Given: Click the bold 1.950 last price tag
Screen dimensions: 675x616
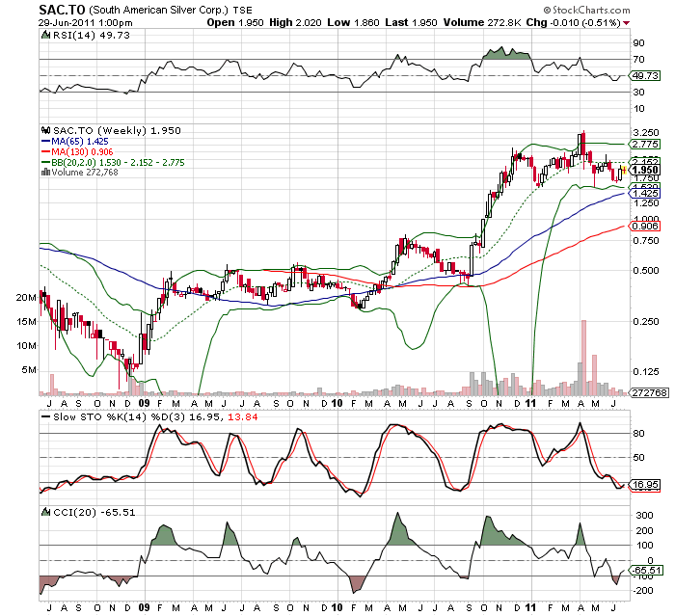Looking at the screenshot, I should 644,170.
